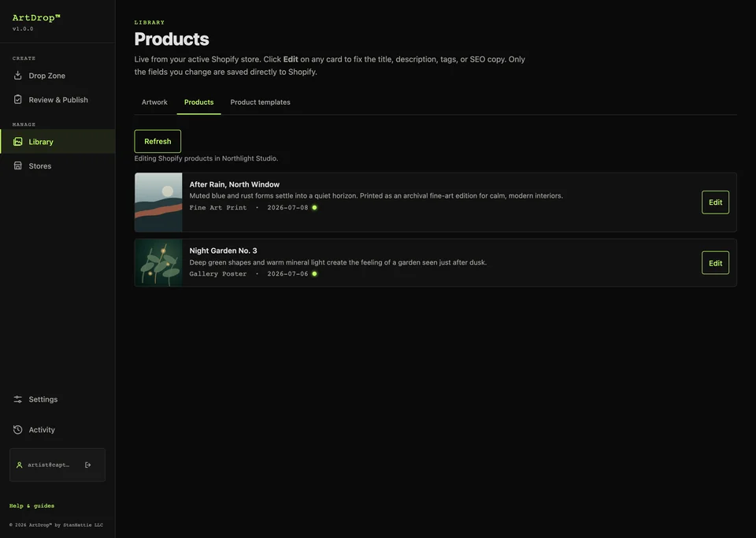Click the Review & Publish clipboard icon
Screen dimensions: 756x538
pos(18,99)
